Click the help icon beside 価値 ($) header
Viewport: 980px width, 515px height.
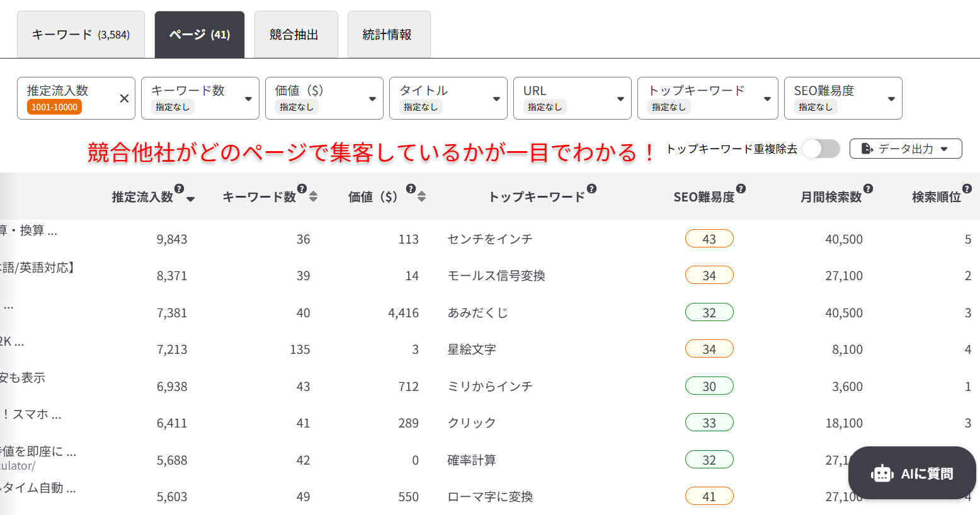pos(411,189)
